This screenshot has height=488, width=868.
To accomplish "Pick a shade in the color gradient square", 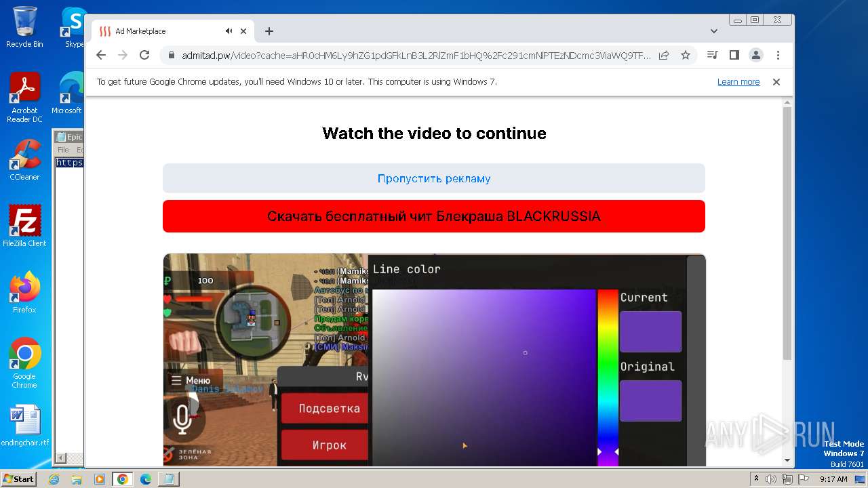I will pyautogui.click(x=484, y=377).
